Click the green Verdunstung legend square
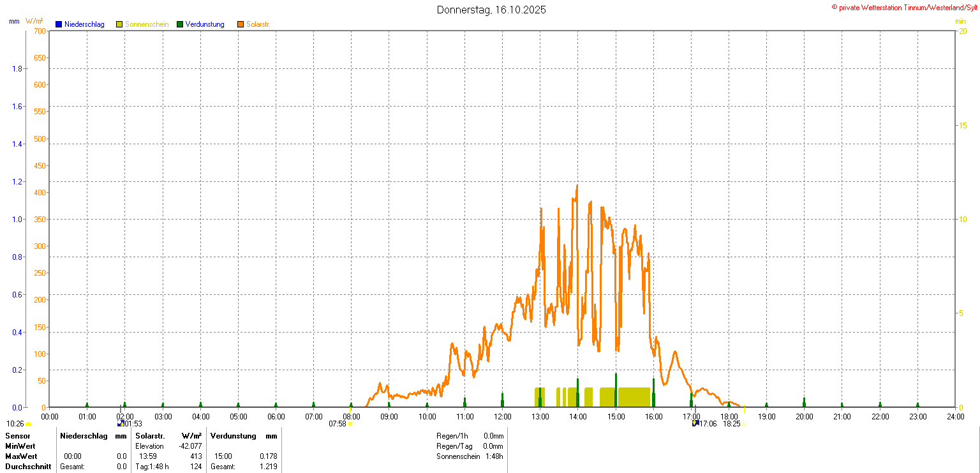The width and height of the screenshot is (980, 473). 180,24
